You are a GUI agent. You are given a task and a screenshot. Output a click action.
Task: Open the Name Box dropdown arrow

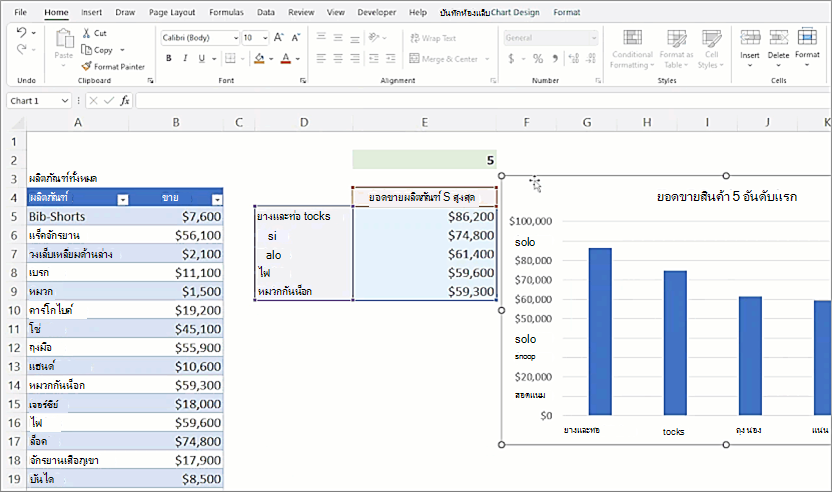(x=65, y=101)
